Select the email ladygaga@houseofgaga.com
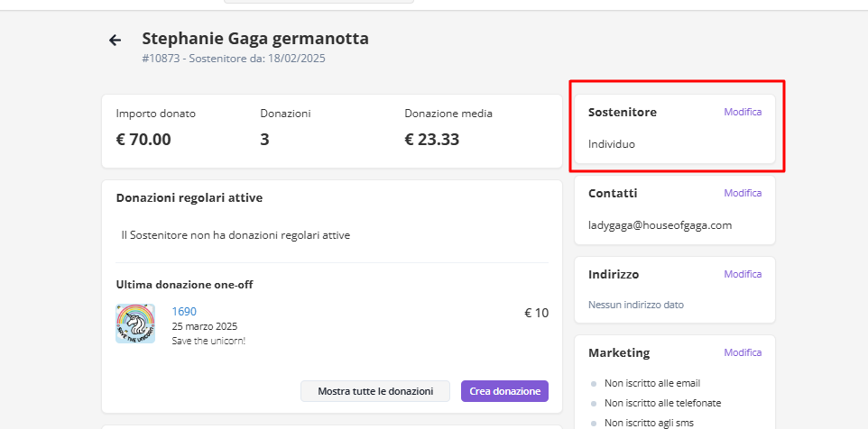 click(x=660, y=225)
